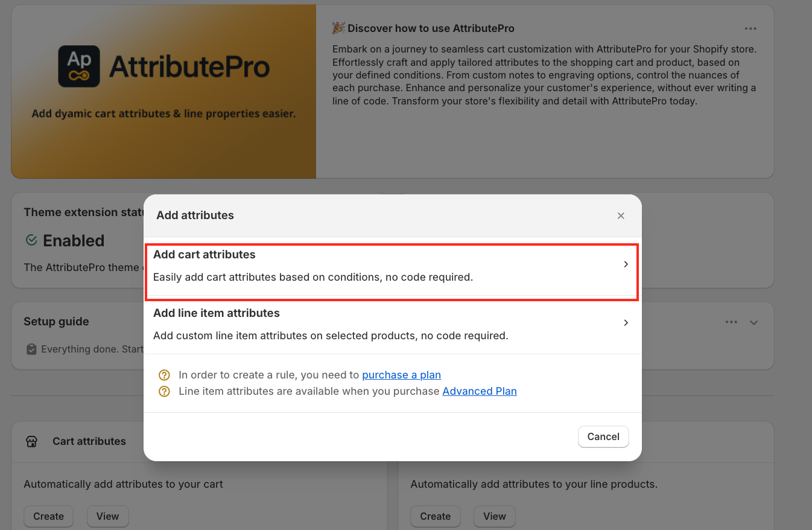Open the Discover card's three-dot menu
The image size is (812, 530).
click(x=750, y=29)
